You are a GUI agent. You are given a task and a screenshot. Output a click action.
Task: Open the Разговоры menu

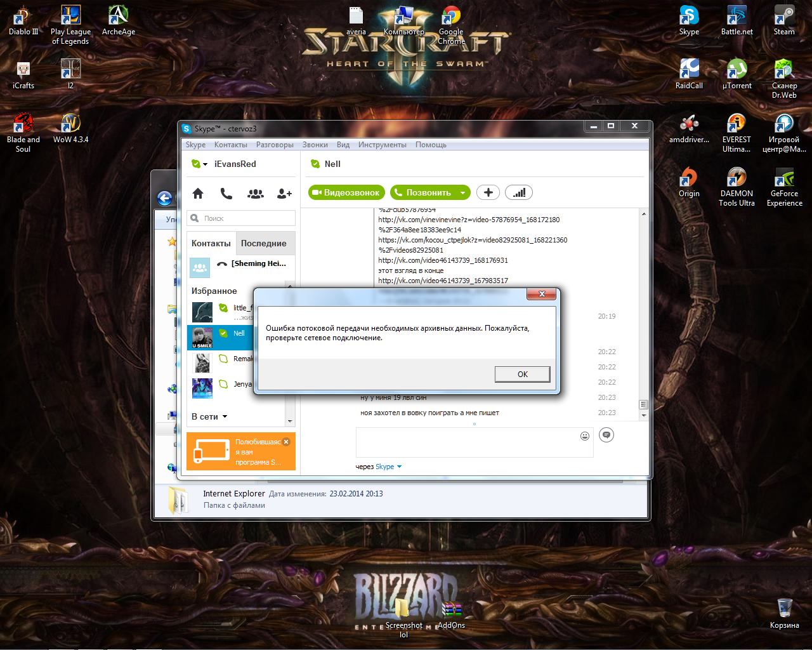tap(275, 145)
